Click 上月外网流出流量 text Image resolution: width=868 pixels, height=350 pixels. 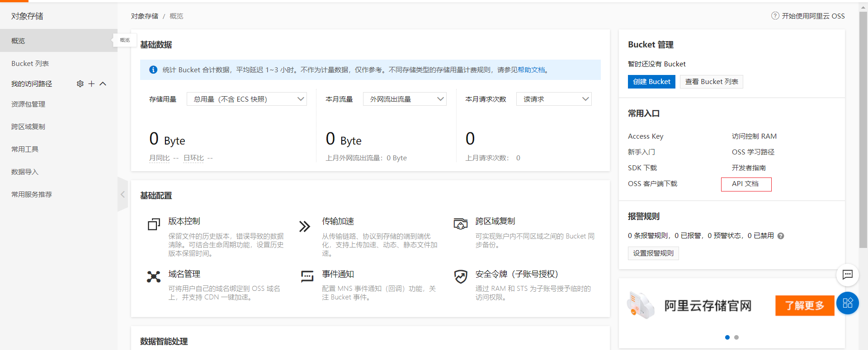pos(366,158)
